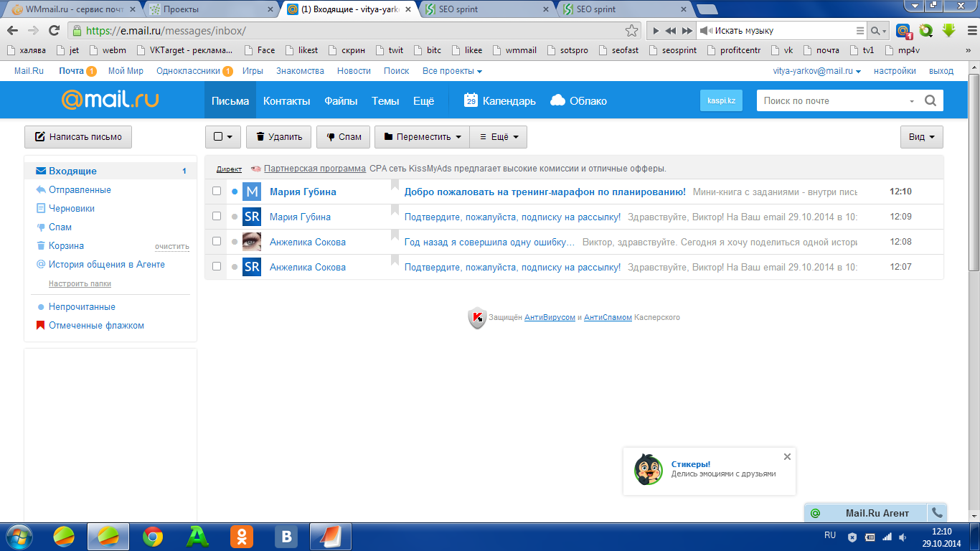This screenshot has width=980, height=551.
Task: Click the Агент phone call icon
Action: coord(937,513)
